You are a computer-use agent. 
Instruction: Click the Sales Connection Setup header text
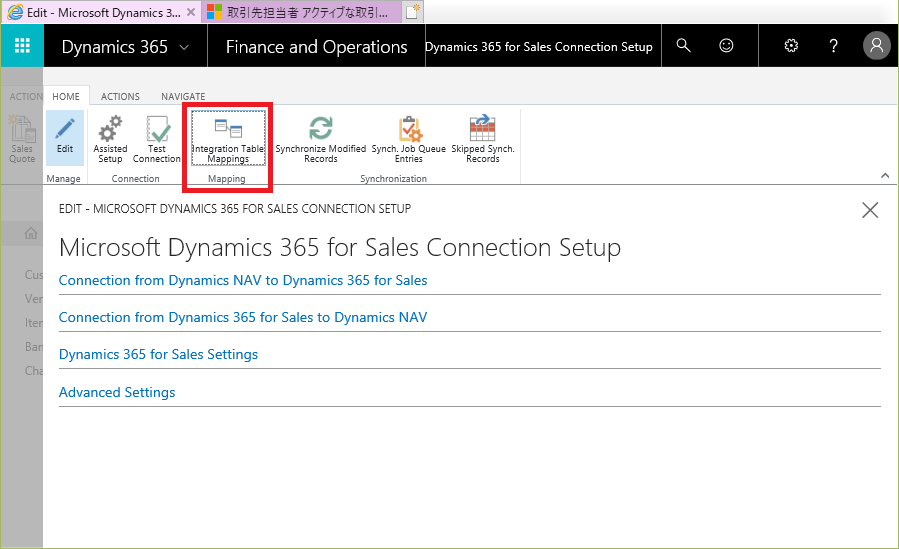tap(538, 46)
